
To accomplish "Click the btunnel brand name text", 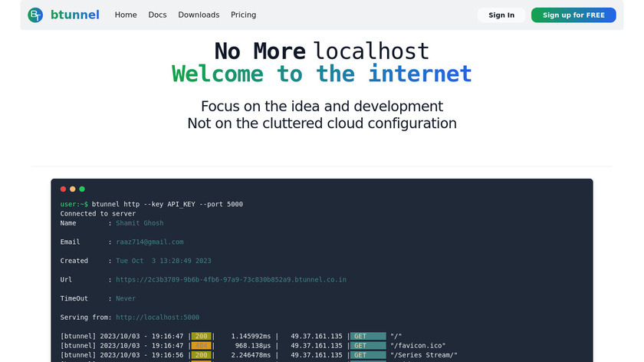I will coord(75,15).
